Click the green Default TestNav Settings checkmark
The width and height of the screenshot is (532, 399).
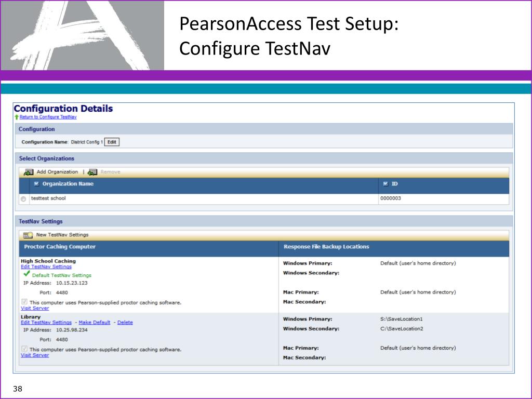[26, 273]
